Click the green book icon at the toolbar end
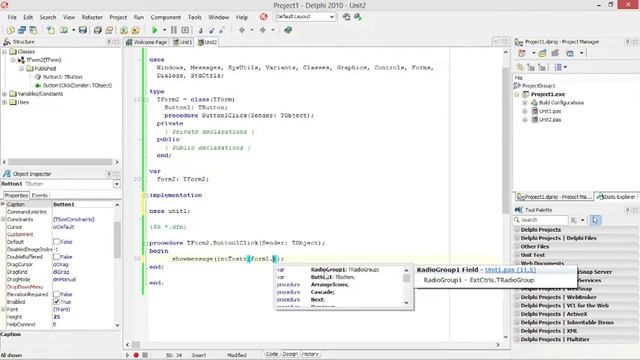640x360 pixels. [x=288, y=30]
